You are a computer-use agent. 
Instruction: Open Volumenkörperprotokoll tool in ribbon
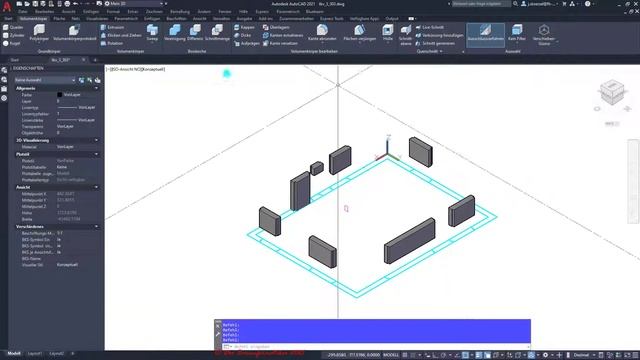pyautogui.click(x=74, y=33)
